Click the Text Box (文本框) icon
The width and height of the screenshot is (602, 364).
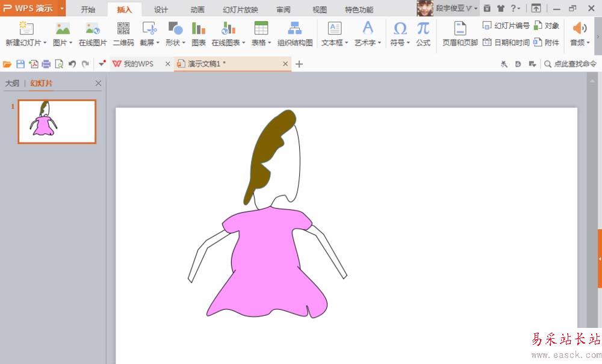(x=334, y=28)
